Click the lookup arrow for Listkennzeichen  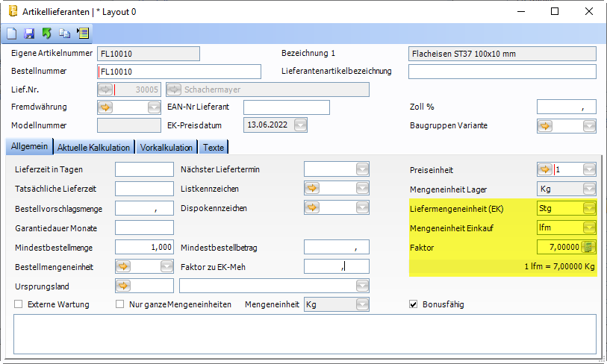tap(312, 189)
